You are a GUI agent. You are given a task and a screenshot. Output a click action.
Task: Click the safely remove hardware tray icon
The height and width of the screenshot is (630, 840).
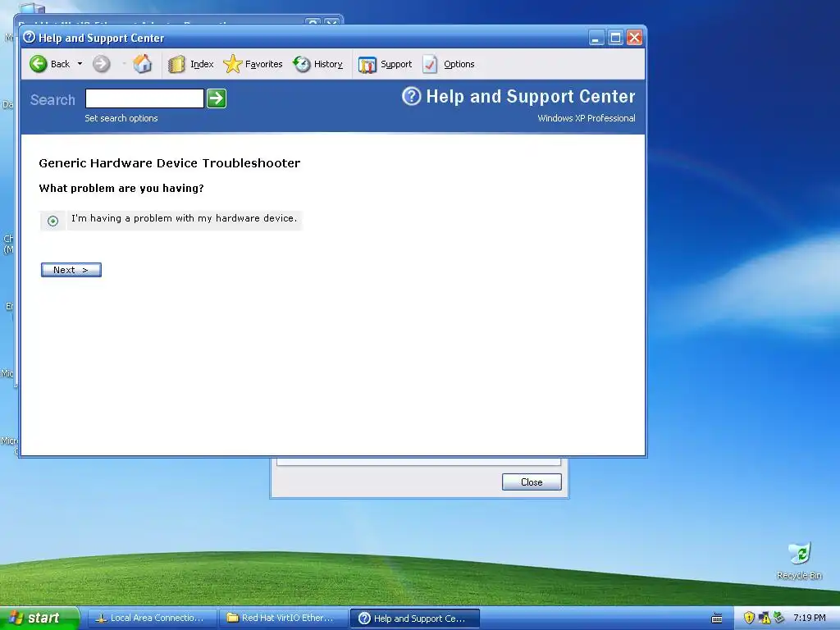[779, 619]
